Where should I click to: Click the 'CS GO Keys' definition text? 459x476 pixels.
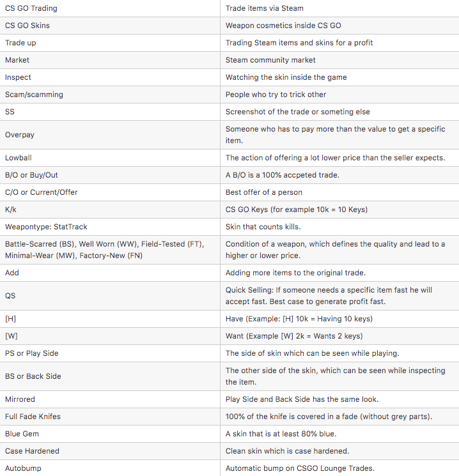(296, 210)
